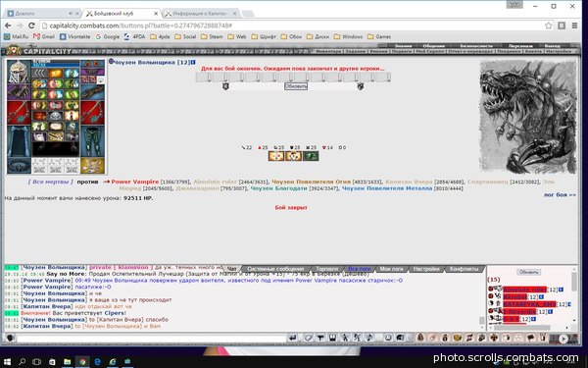The width and height of the screenshot is (588, 368).
Task: Open the Windows bookmarks folder
Action: [x=348, y=36]
